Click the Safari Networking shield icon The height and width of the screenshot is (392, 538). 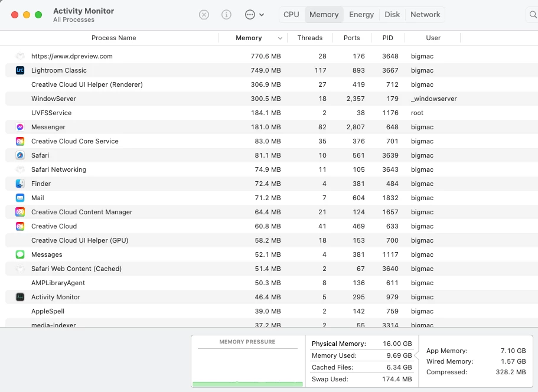click(20, 169)
